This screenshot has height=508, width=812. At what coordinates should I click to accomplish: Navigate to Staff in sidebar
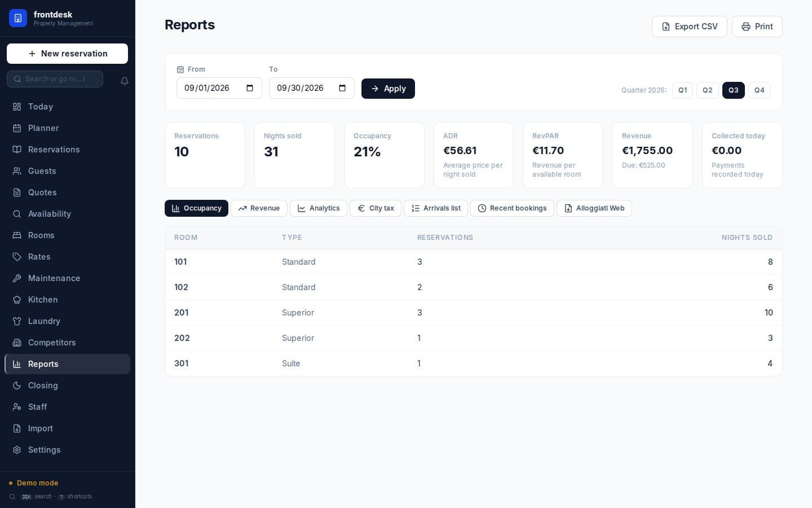(x=67, y=407)
